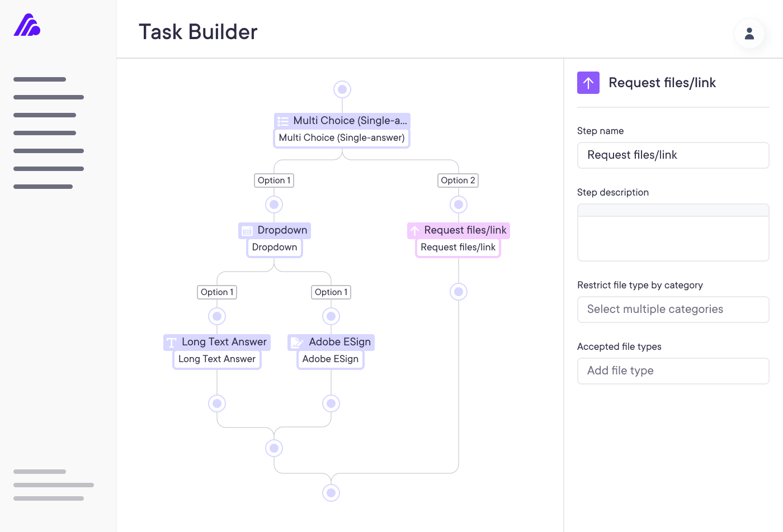Click the Request files/link node arrow icon
The height and width of the screenshot is (532, 783).
click(414, 231)
